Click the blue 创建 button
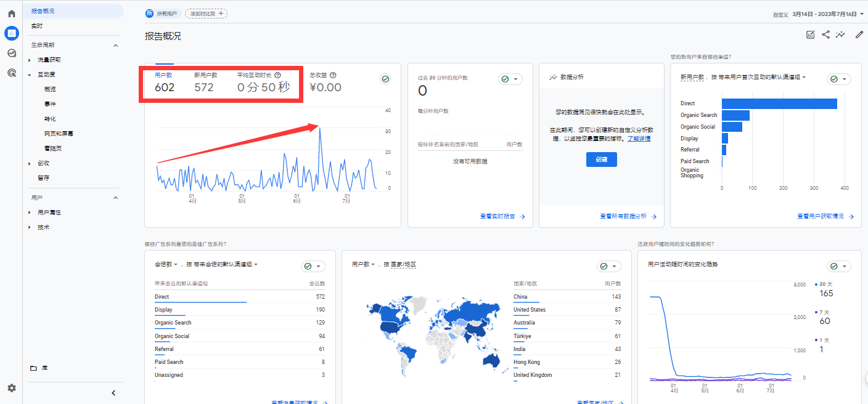Screen dimensions: 868x404 click(x=601, y=160)
